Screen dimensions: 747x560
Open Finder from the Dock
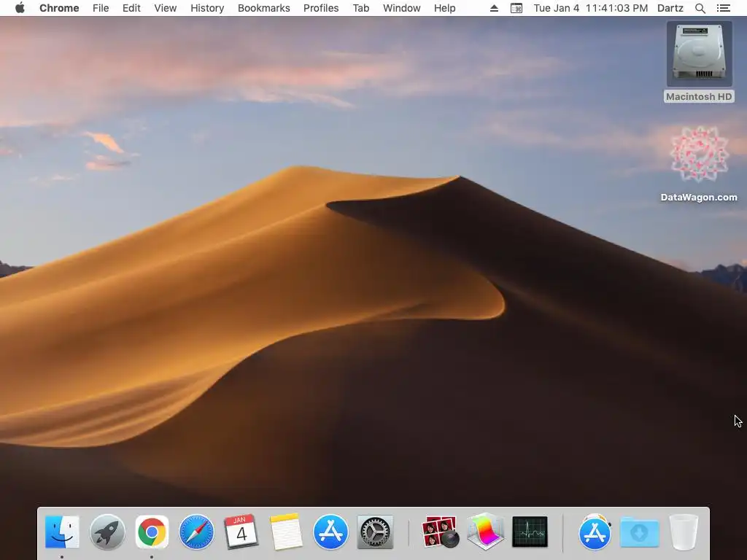coord(62,532)
